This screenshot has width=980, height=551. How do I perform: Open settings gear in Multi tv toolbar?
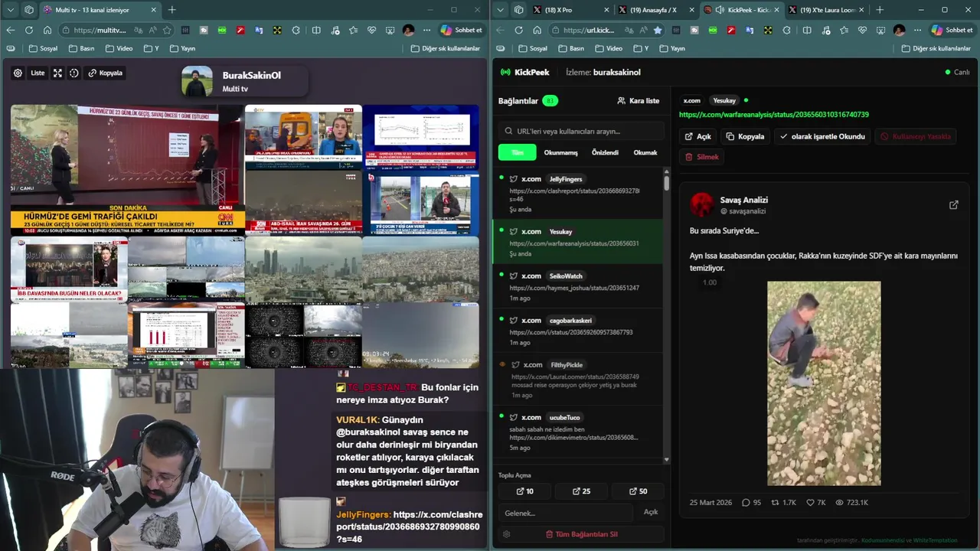coord(18,73)
